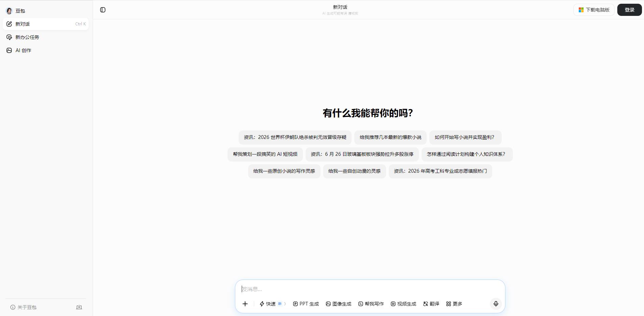Choose the 阅读计划构建个人知识体系 suggestion
Screen dimensions: 644x316
pyautogui.click(x=467, y=154)
